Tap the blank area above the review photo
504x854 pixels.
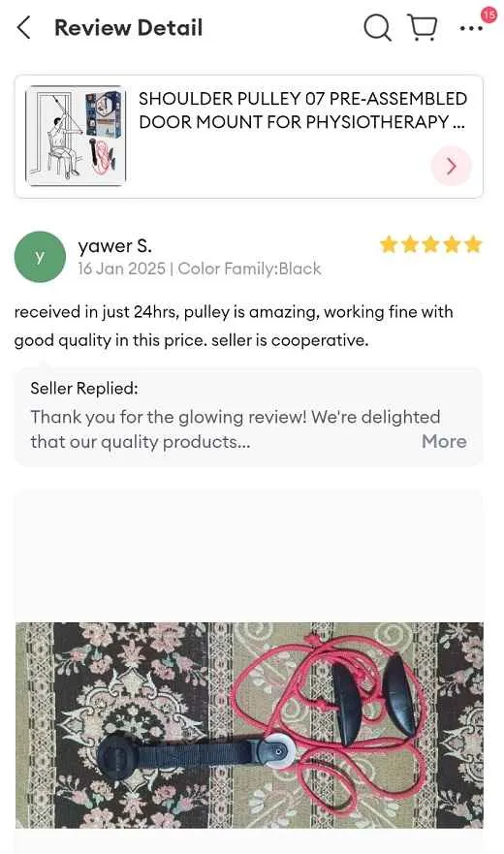[249, 555]
